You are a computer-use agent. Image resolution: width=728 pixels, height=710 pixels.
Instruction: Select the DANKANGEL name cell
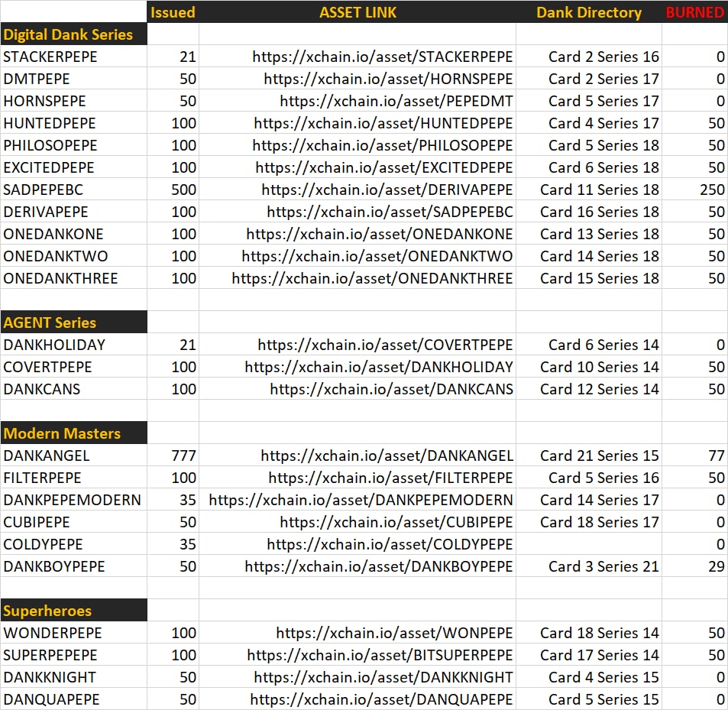pos(73,456)
